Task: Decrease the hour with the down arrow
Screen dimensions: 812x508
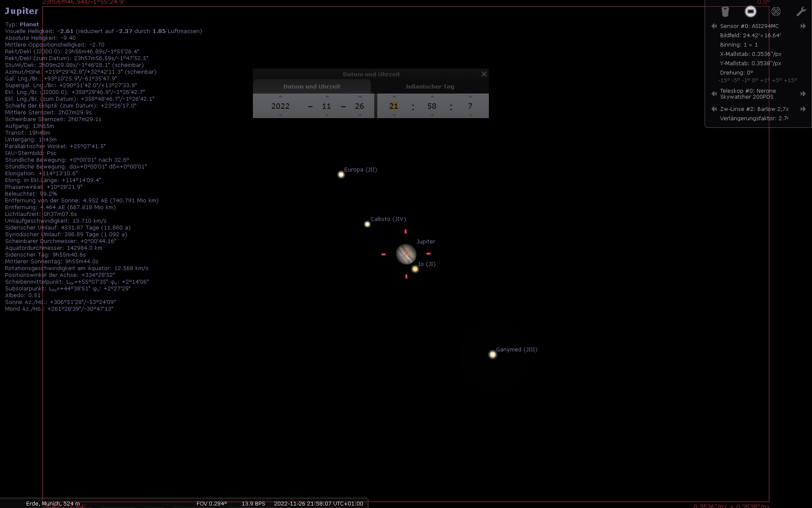Action: 394,115
